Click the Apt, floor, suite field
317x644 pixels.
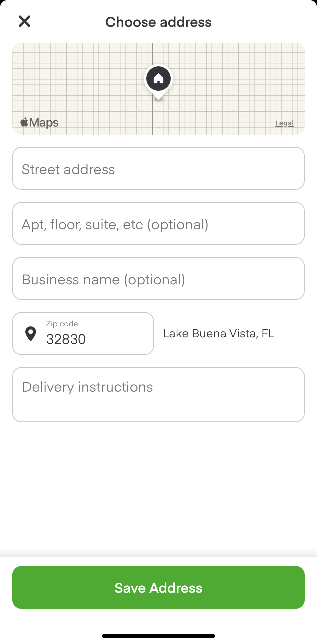158,223
